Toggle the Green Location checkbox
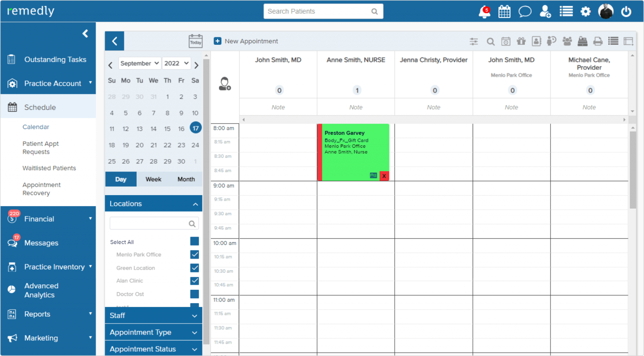This screenshot has width=644, height=356. [x=195, y=268]
